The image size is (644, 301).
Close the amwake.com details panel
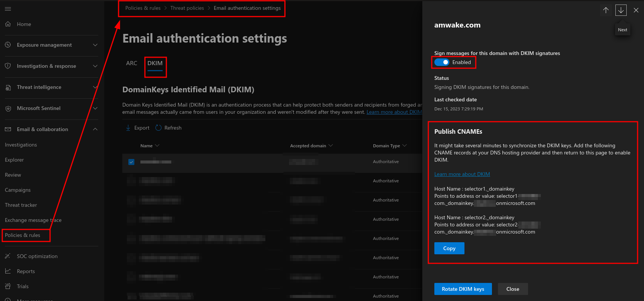tap(636, 10)
